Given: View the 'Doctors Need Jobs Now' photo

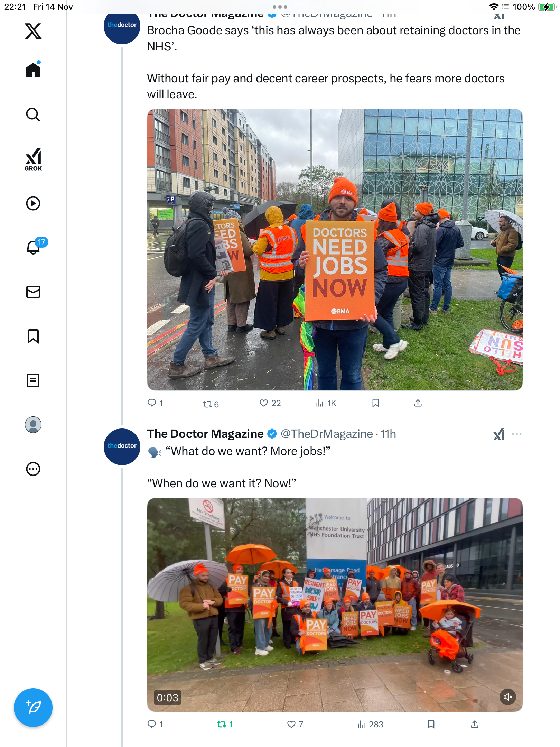Looking at the screenshot, I should 335,250.
